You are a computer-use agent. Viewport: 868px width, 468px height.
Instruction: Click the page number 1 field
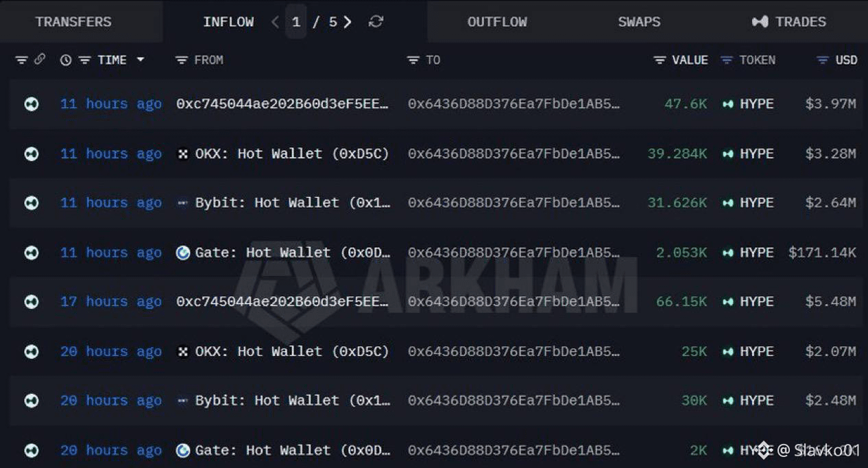pyautogui.click(x=296, y=22)
